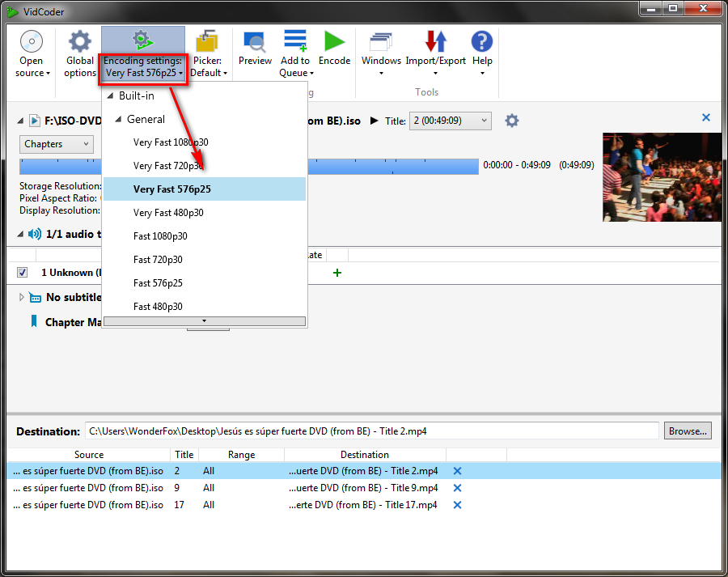
Task: Open the Chapters range type dropdown
Action: click(x=57, y=144)
